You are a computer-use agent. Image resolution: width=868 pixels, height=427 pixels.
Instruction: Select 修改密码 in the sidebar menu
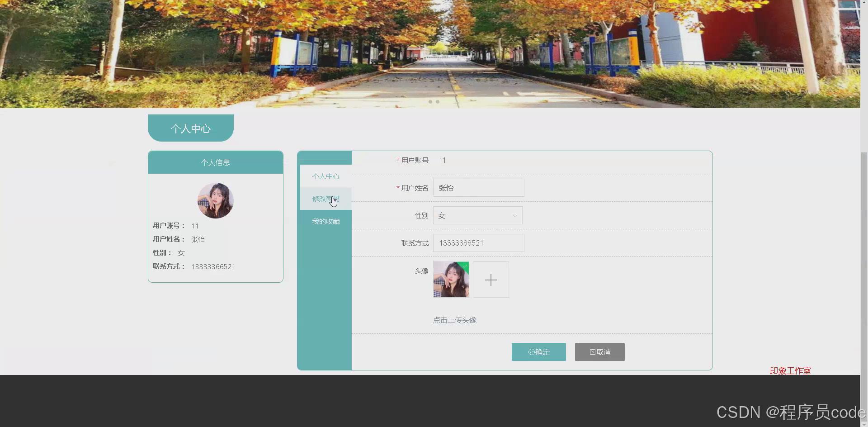pyautogui.click(x=325, y=199)
